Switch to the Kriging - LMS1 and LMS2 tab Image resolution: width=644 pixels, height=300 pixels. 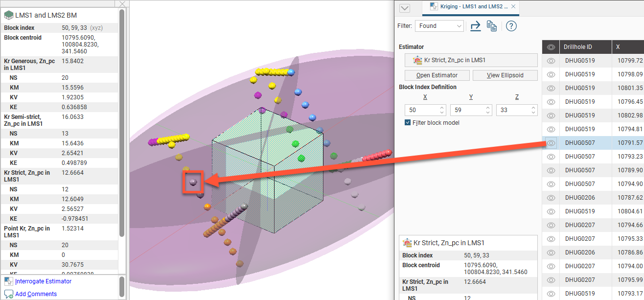pos(470,7)
